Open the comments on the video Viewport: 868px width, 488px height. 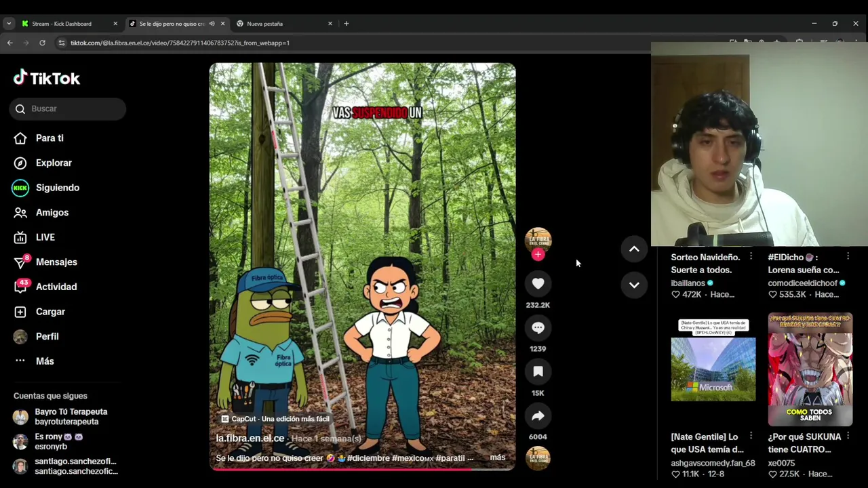click(x=538, y=328)
